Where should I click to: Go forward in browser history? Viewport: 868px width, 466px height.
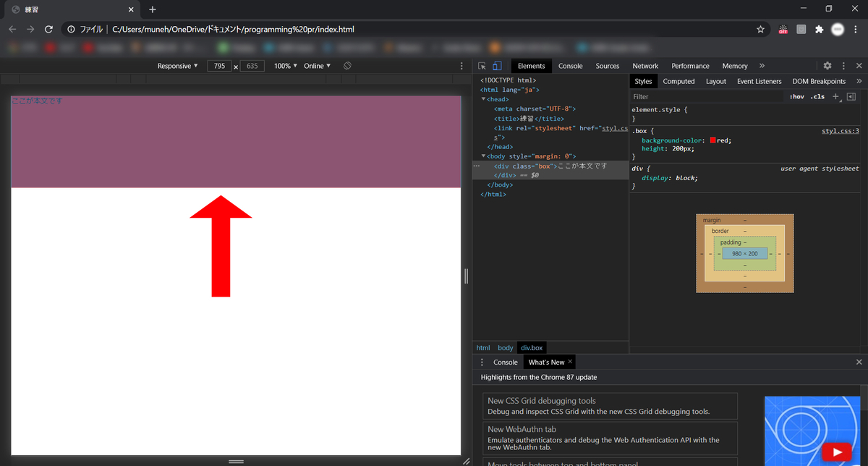30,30
